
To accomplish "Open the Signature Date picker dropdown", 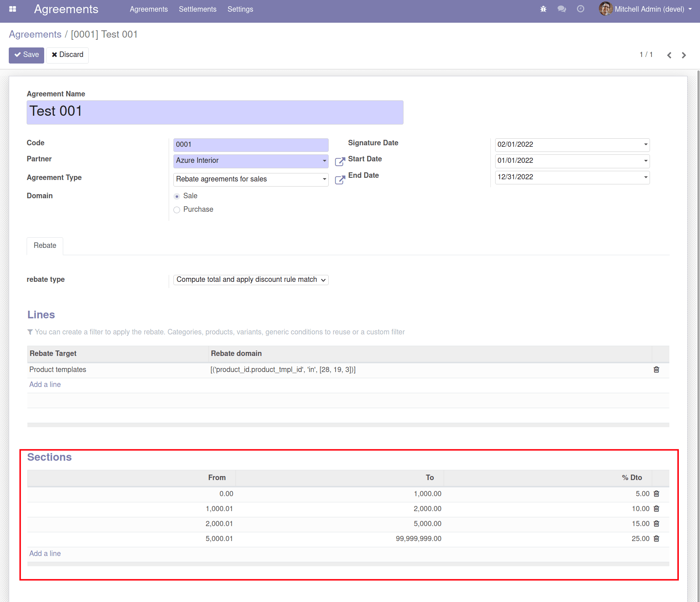I will point(646,145).
